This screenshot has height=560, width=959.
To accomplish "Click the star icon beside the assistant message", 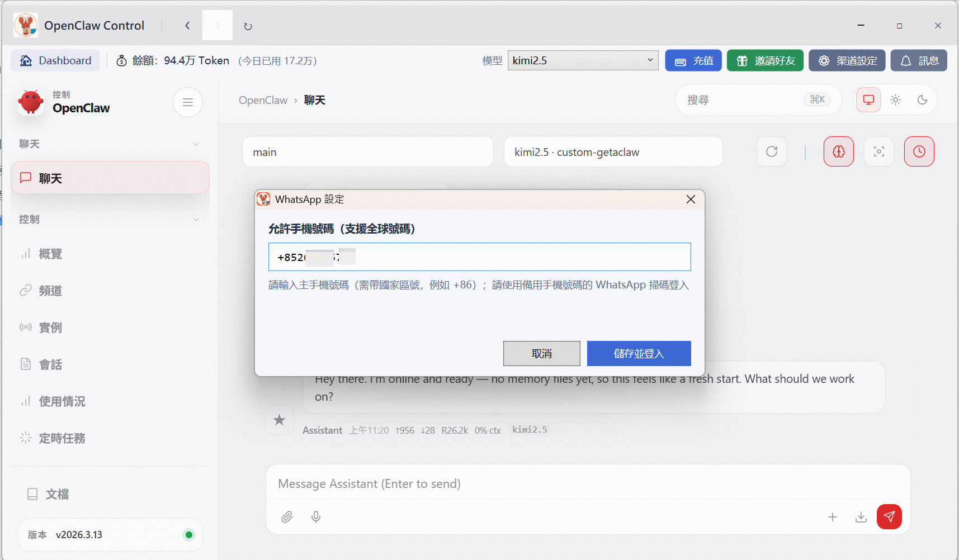I will point(279,420).
